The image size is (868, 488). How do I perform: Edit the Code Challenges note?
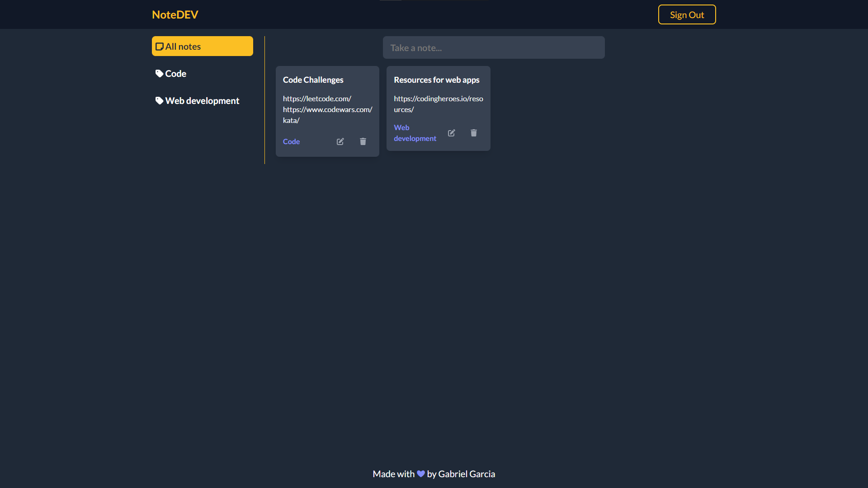pyautogui.click(x=340, y=141)
